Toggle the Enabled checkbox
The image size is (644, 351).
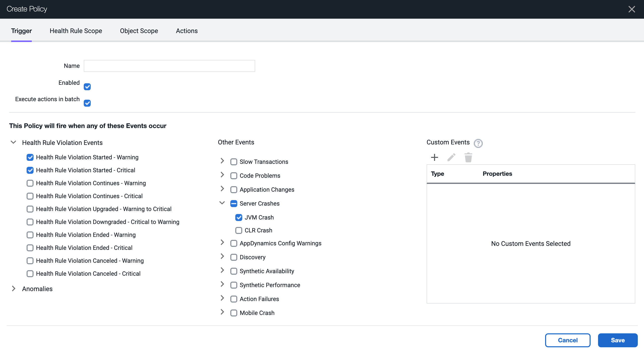coord(87,87)
